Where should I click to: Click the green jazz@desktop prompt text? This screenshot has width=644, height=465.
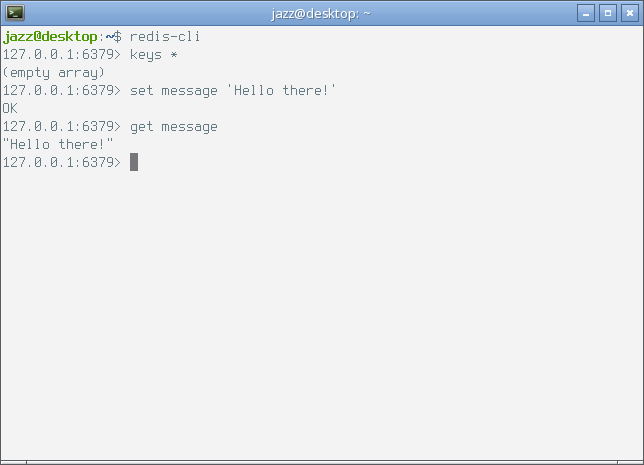pos(50,37)
